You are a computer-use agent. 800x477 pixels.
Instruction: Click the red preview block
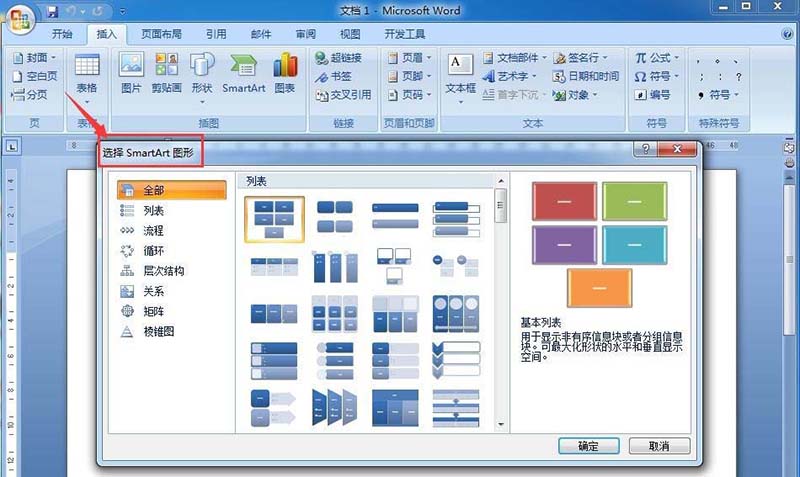[x=564, y=202]
